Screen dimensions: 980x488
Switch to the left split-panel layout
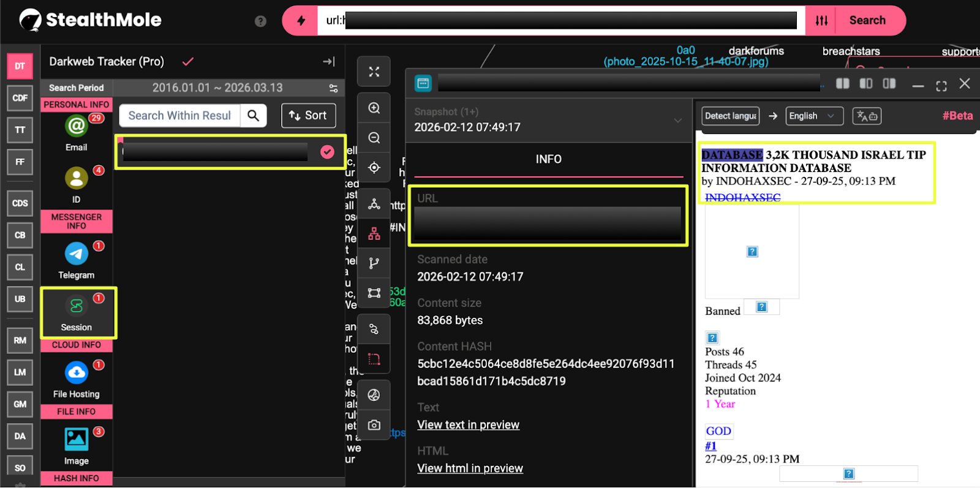843,83
